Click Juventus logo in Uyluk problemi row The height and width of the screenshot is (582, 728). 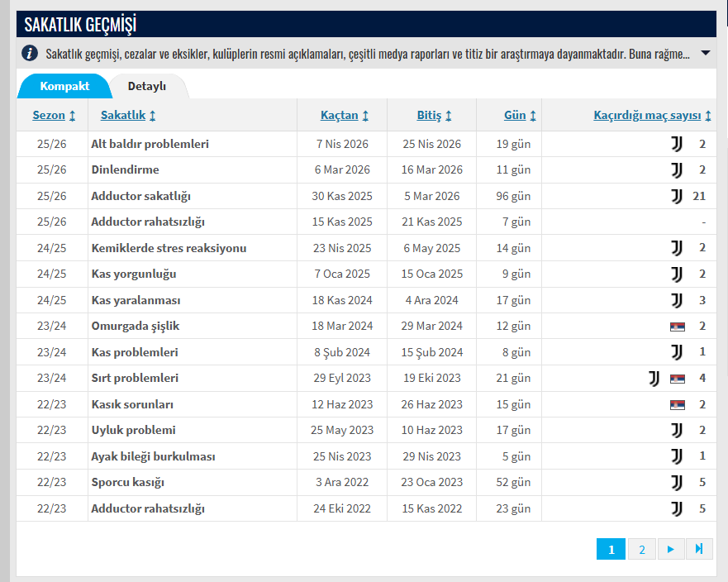(677, 430)
